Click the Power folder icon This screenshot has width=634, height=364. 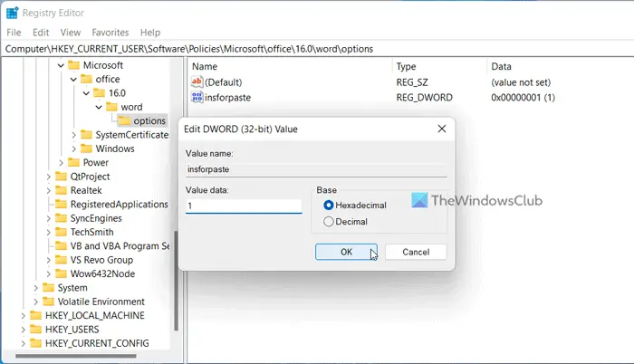[73, 162]
